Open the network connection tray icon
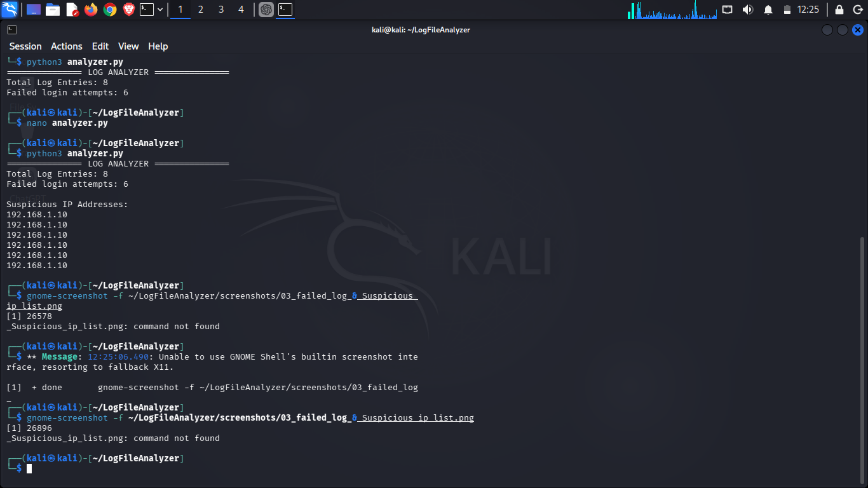The height and width of the screenshot is (488, 868). 728,10
